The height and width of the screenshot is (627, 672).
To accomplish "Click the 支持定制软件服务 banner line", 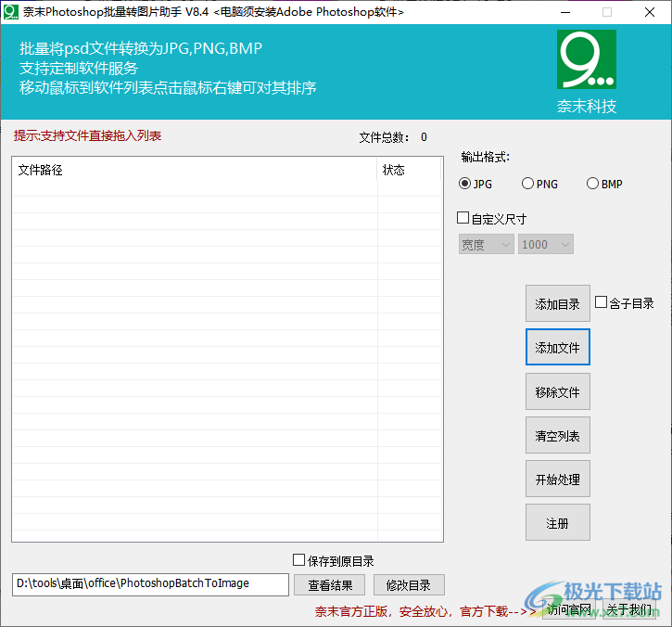I will click(x=79, y=69).
